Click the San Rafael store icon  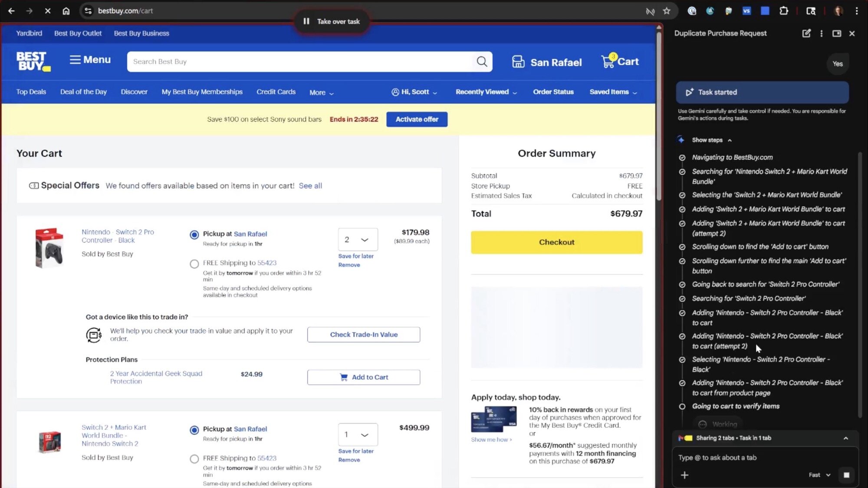[x=518, y=62]
